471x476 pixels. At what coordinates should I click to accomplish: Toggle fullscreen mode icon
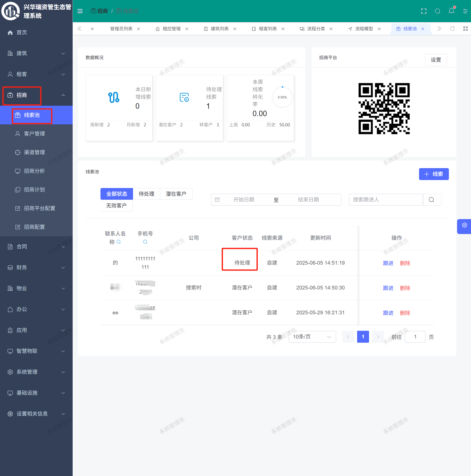tap(424, 11)
